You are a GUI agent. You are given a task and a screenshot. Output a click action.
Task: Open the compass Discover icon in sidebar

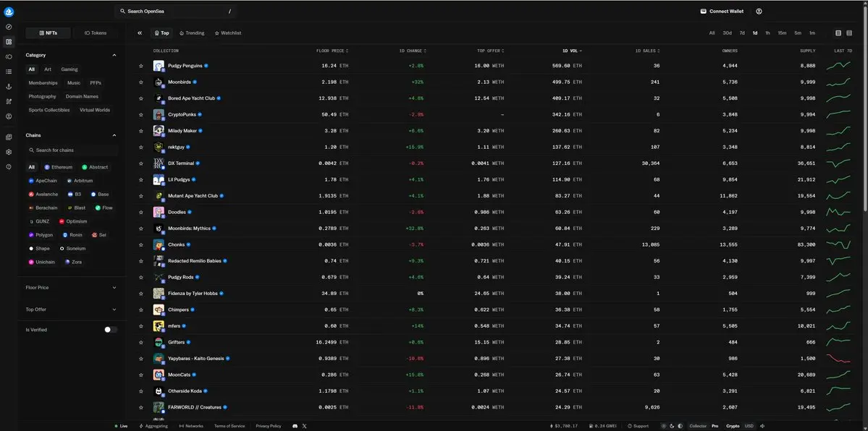tap(9, 27)
